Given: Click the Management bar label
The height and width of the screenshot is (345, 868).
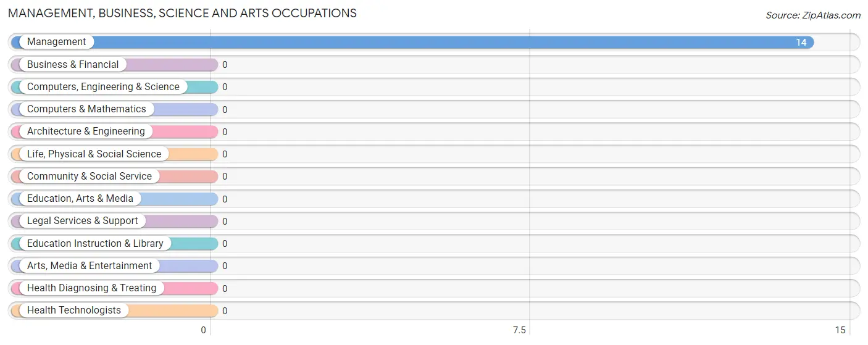Looking at the screenshot, I should [x=57, y=42].
